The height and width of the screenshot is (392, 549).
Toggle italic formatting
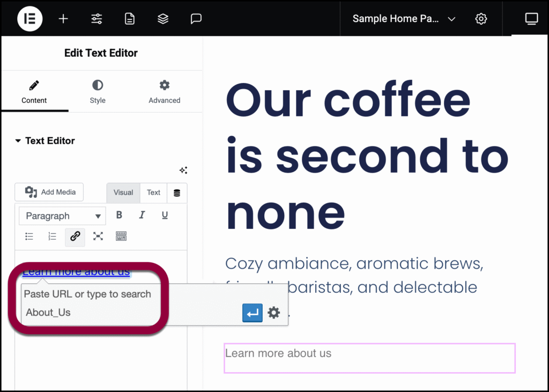(142, 215)
